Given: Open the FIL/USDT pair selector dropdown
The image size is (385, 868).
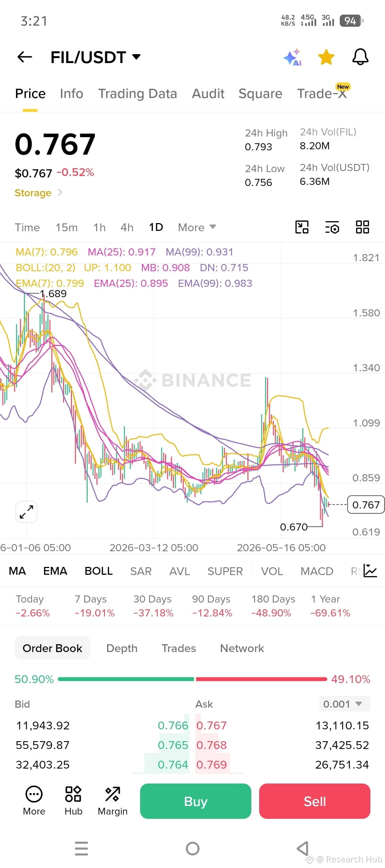Looking at the screenshot, I should pos(96,57).
